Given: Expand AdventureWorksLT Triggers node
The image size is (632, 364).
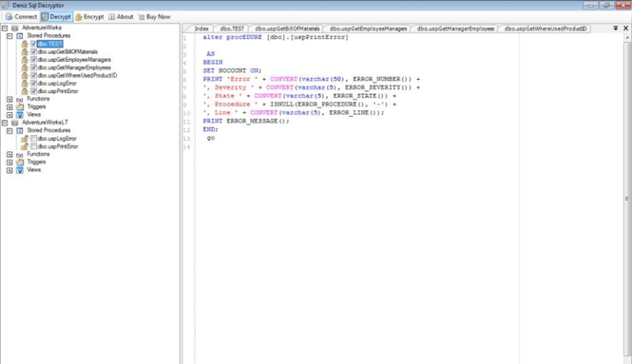Looking at the screenshot, I should pyautogui.click(x=10, y=163).
